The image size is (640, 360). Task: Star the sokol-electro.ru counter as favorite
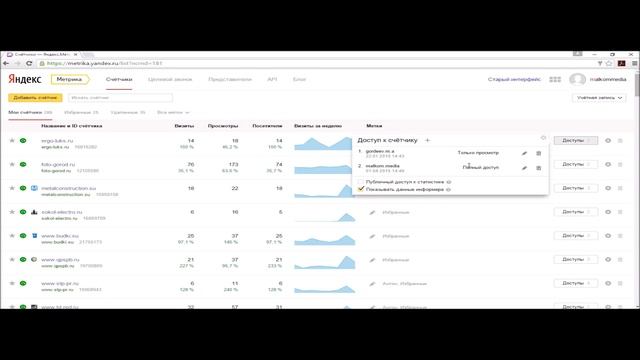coord(12,212)
